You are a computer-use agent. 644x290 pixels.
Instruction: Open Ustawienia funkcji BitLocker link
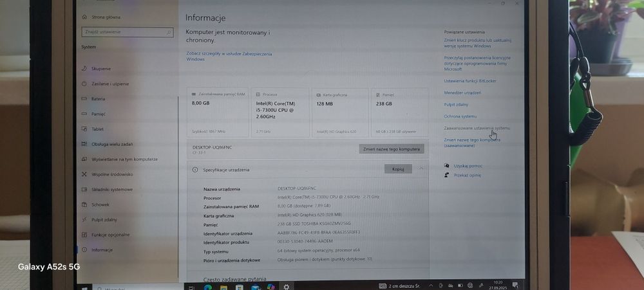(x=470, y=81)
